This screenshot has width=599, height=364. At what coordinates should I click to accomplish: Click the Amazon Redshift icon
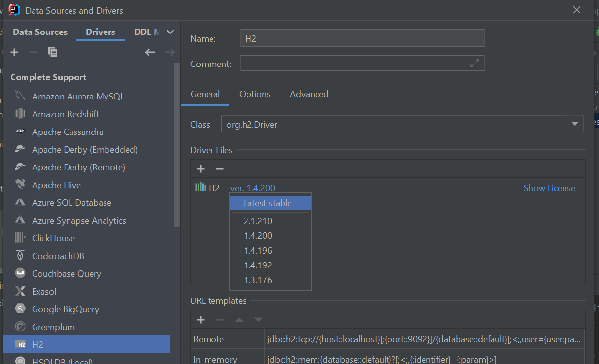tap(20, 114)
